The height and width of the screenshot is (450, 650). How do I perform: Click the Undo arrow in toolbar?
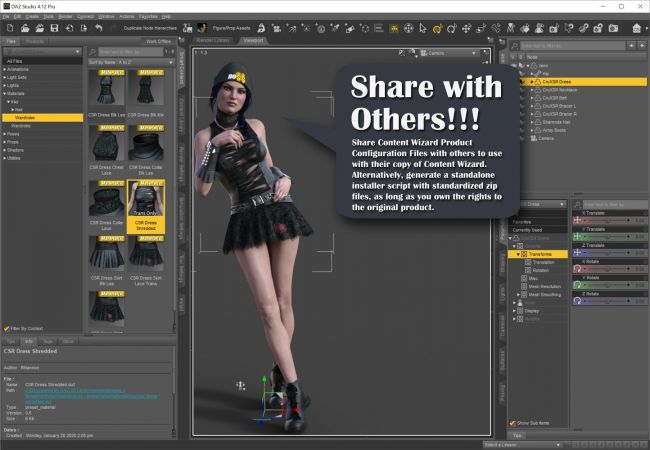pyautogui.click(x=98, y=27)
